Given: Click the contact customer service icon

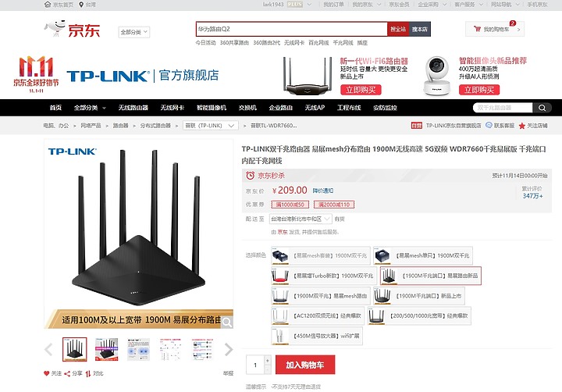Looking at the screenshot, I should 489,125.
